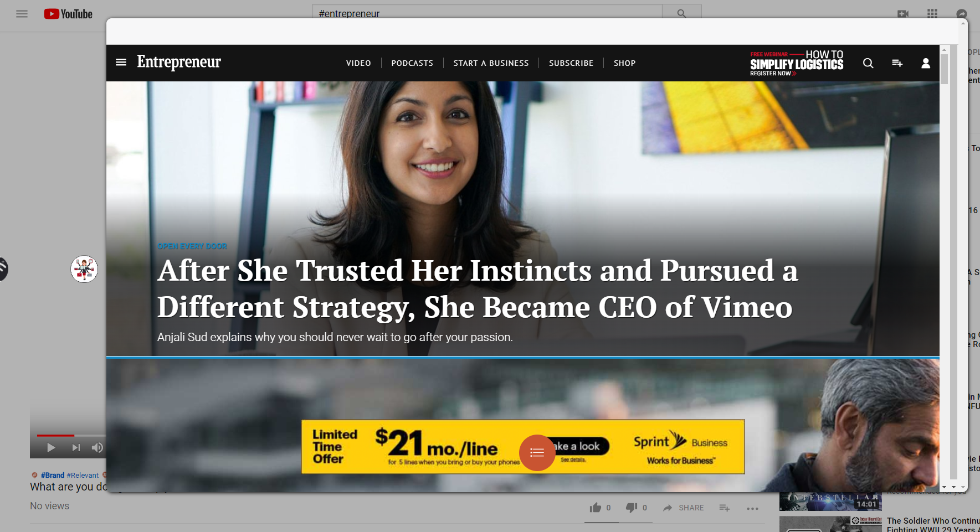The width and height of the screenshot is (980, 532).
Task: Click the YouTube logo
Action: coord(68,14)
